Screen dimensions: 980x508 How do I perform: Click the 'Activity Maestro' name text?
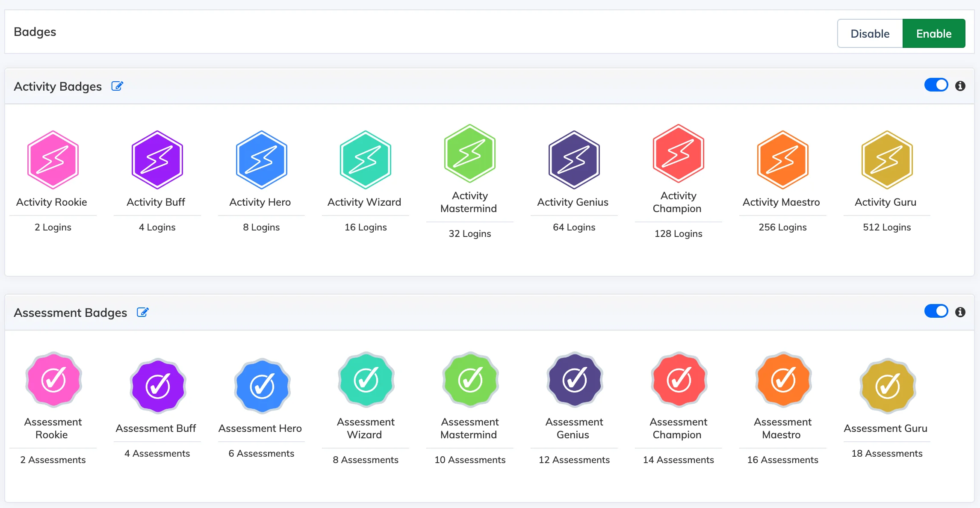pos(782,202)
